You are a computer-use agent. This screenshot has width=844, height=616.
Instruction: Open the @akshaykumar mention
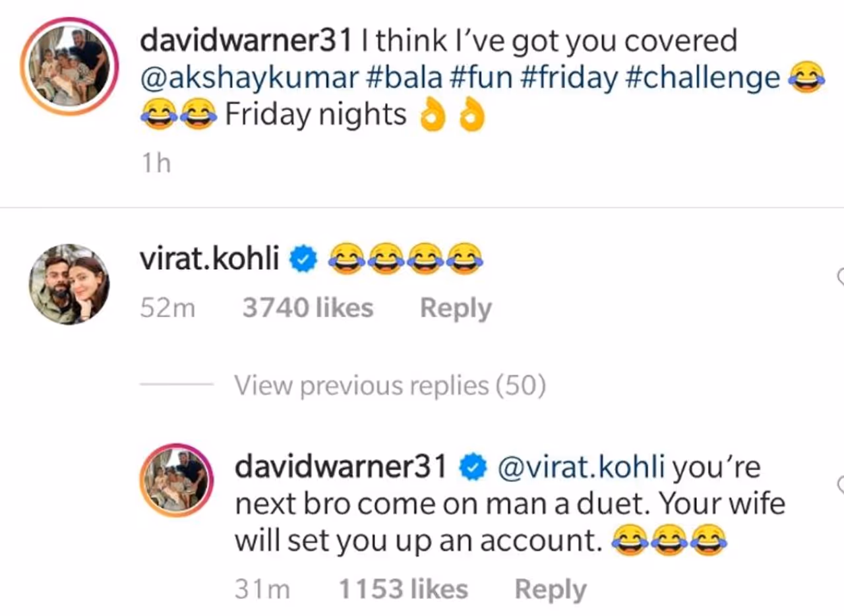pos(249,78)
